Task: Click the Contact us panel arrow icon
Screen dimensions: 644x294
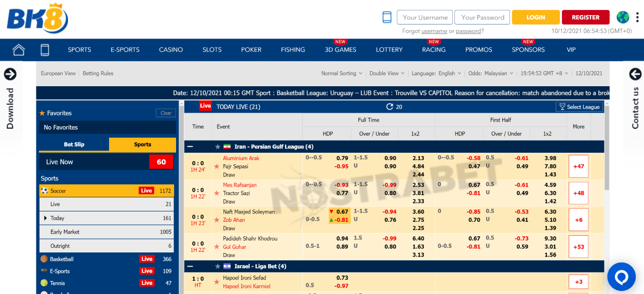Action: pyautogui.click(x=635, y=74)
